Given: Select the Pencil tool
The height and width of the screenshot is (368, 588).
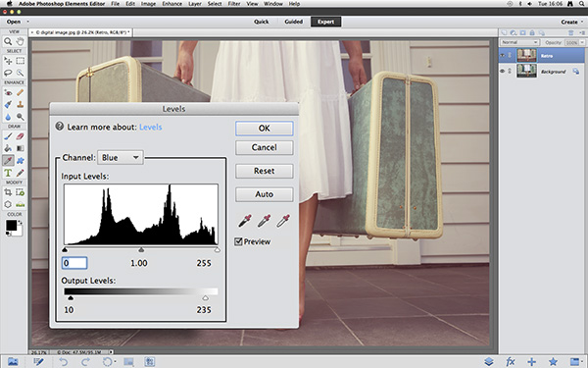Looking at the screenshot, I should (x=21, y=173).
